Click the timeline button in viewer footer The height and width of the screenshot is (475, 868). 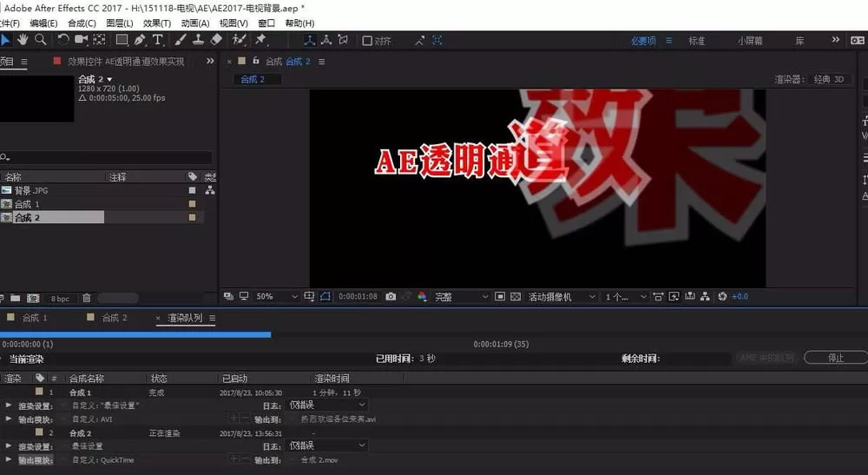click(690, 297)
